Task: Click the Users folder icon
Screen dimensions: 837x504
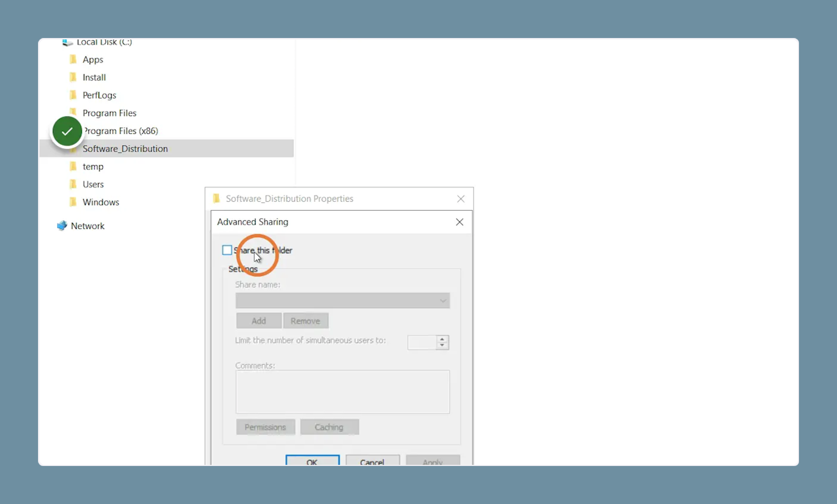Action: click(73, 184)
